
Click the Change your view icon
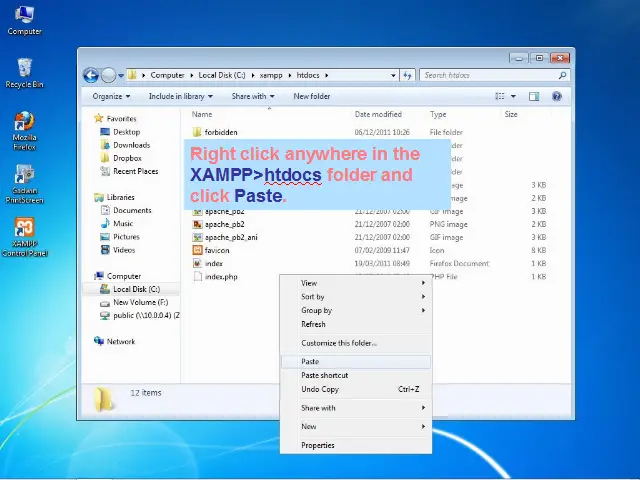[500, 96]
